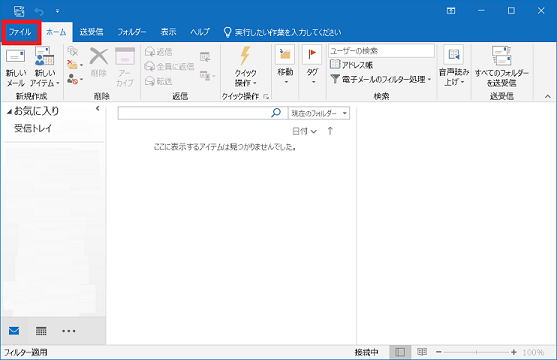Click the 転送 forward button
The width and height of the screenshot is (557, 360).
(x=158, y=81)
